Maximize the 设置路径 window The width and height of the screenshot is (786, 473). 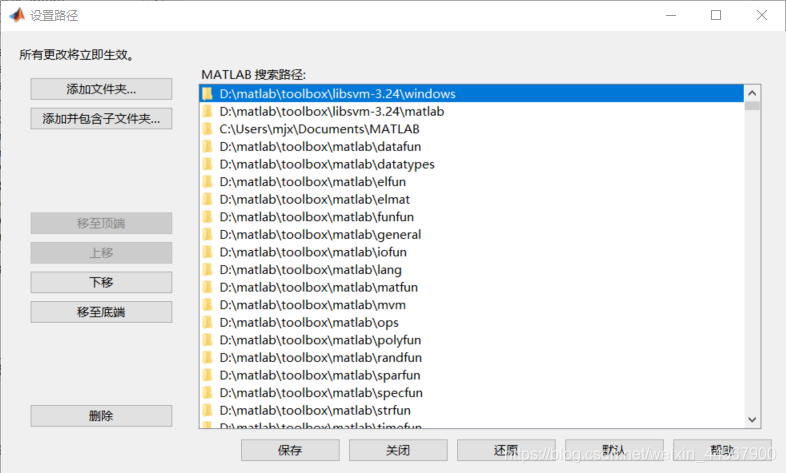716,16
